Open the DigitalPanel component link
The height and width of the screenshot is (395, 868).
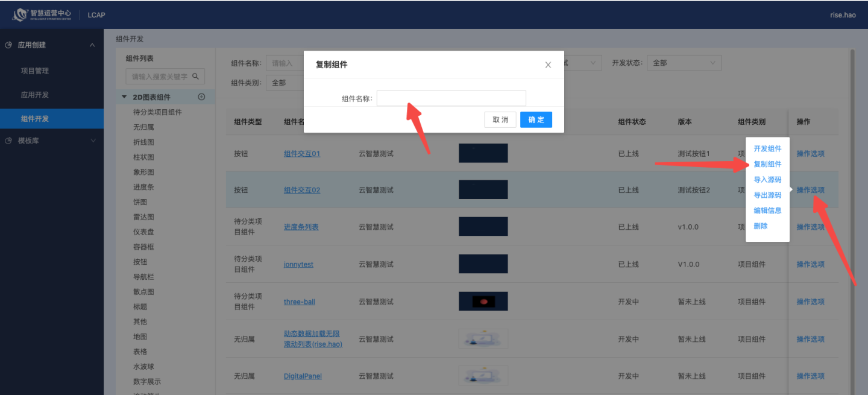click(303, 376)
